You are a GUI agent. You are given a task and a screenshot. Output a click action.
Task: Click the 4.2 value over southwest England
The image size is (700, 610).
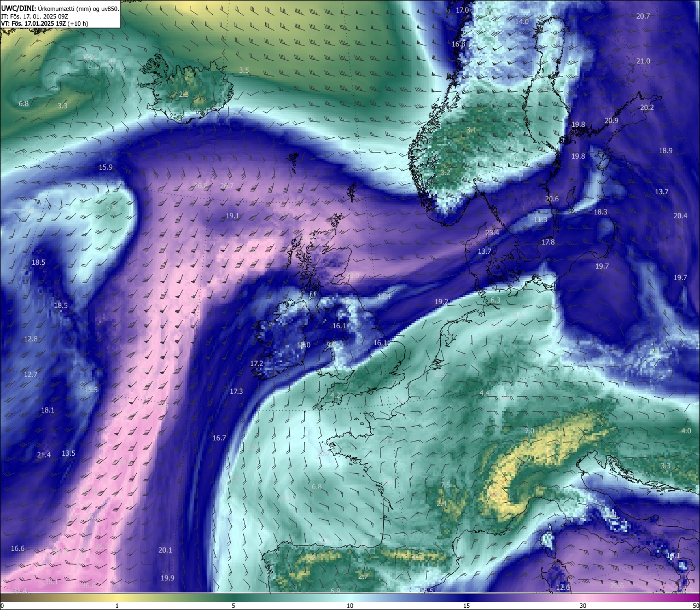coord(335,395)
